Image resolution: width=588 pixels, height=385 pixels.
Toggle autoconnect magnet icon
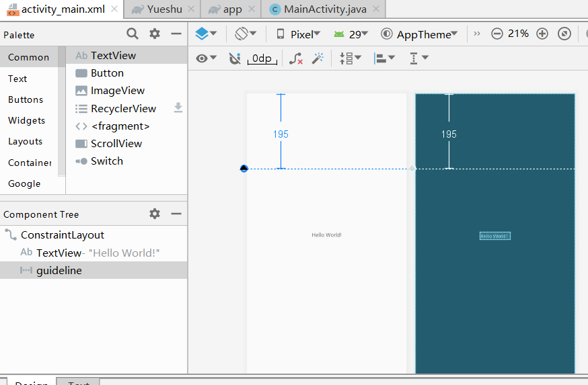pyautogui.click(x=235, y=58)
